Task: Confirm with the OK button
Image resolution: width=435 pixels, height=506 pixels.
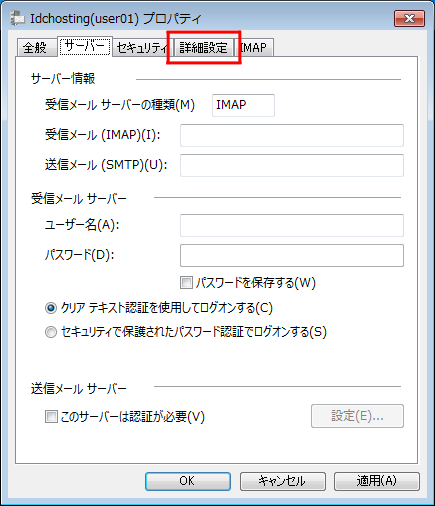Action: pos(188,481)
